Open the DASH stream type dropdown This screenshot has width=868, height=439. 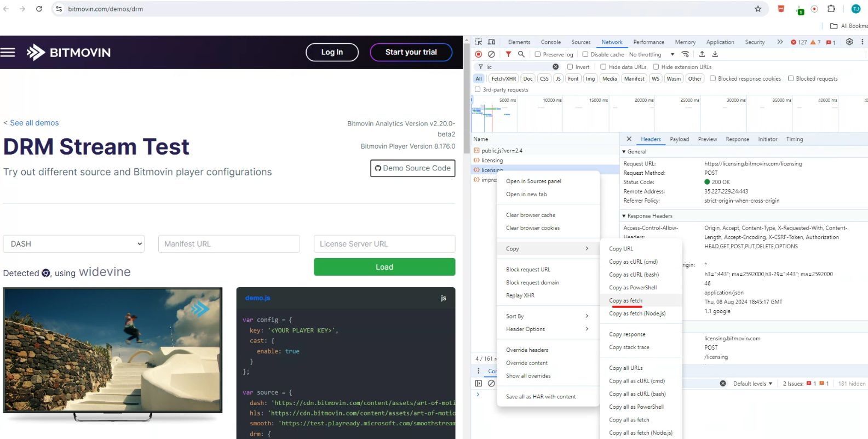pyautogui.click(x=74, y=244)
